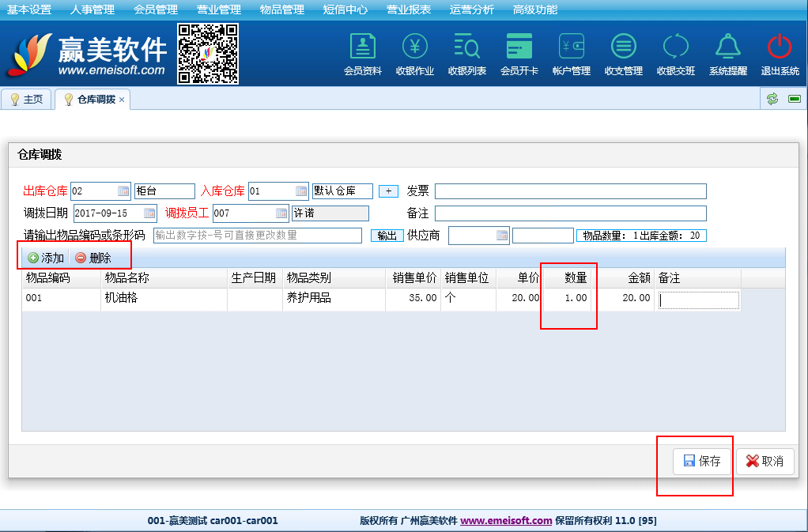The image size is (808, 532).
Task: Open 收银交班 shift handover icon
Action: point(676,47)
